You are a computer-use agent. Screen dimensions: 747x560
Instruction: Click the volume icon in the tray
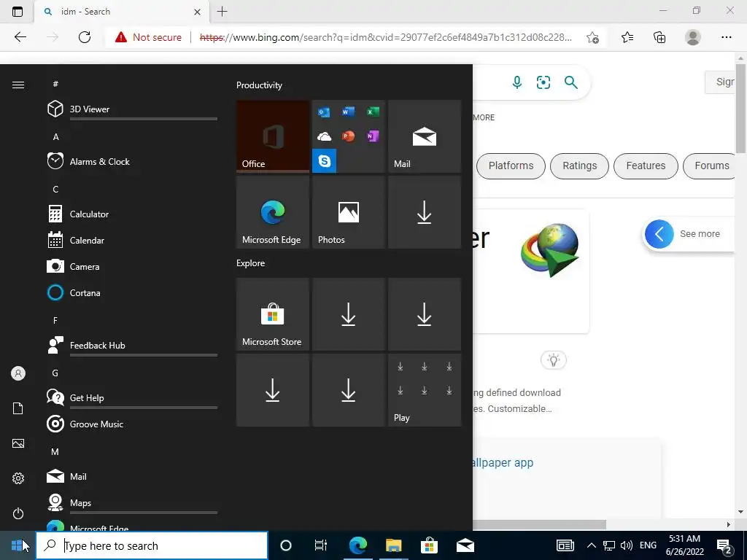click(627, 545)
